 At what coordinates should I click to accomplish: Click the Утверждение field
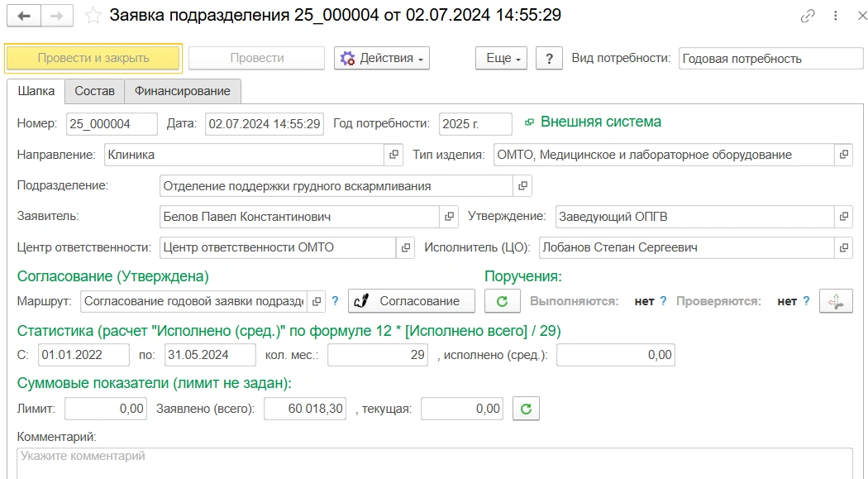point(694,217)
